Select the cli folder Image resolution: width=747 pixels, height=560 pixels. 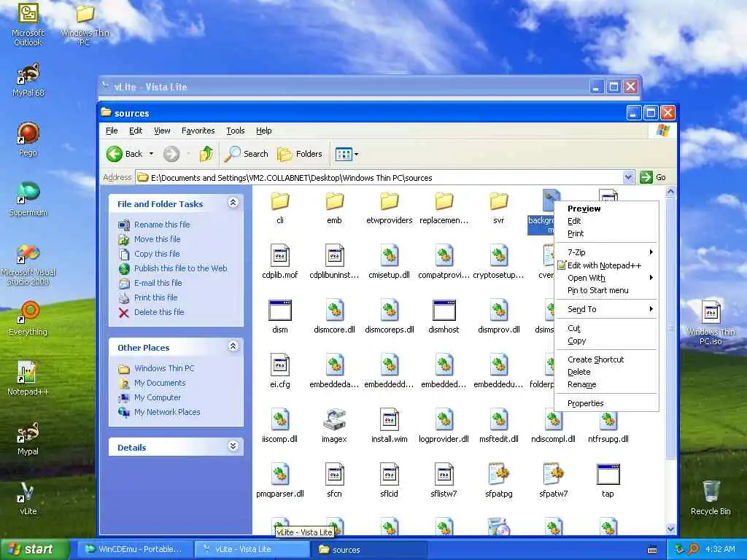coord(280,208)
